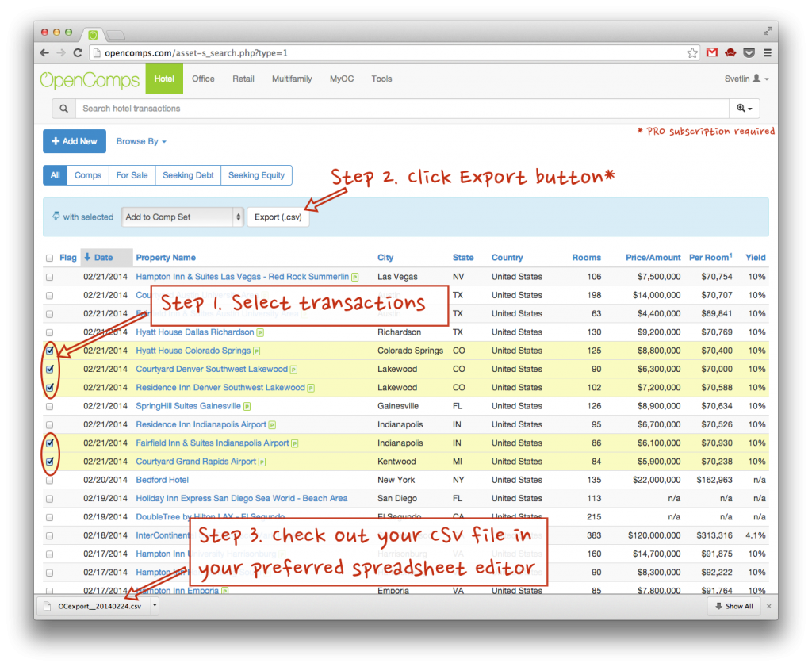Click the P badge next to SpringHill Suites Gainesville
This screenshot has width=812, height=667.
click(247, 407)
